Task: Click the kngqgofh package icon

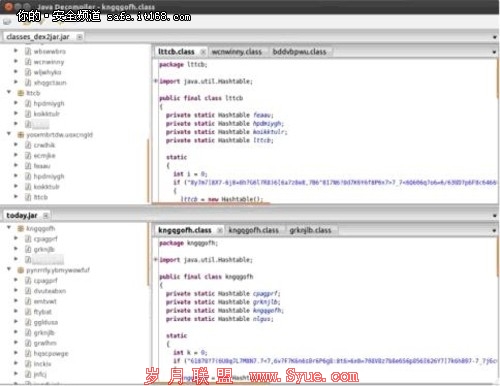Action: click(21, 228)
